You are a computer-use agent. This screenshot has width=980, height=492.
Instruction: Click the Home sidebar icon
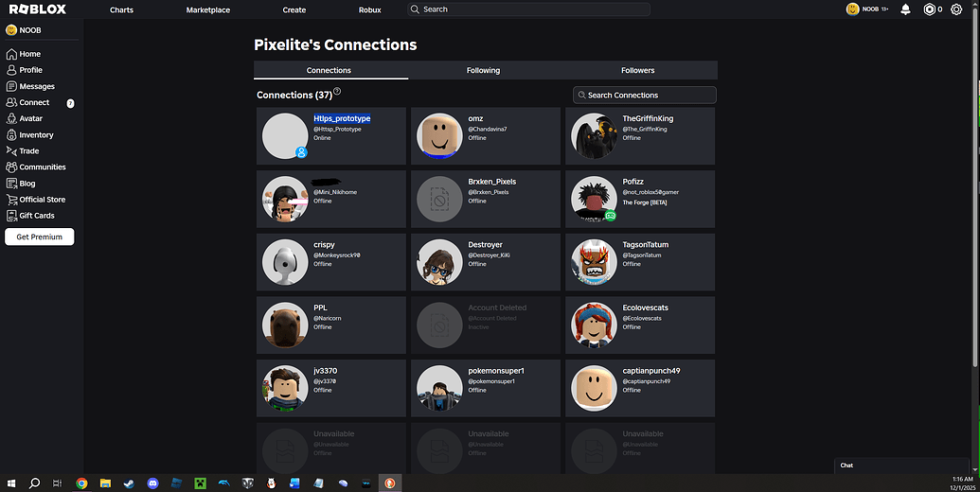11,54
